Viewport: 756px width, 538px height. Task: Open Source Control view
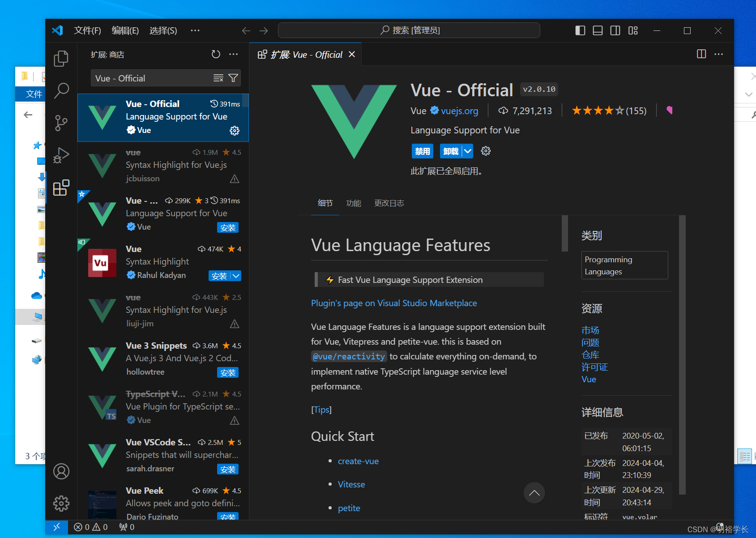61,123
